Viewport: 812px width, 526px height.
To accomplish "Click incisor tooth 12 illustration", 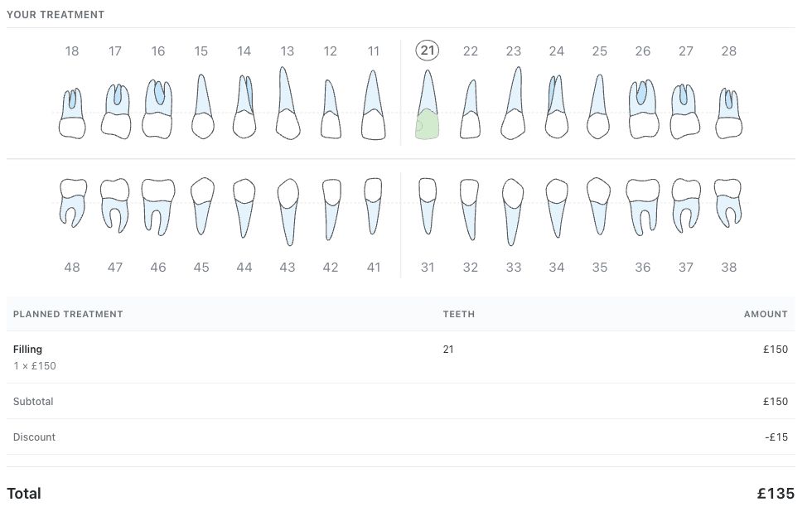I will coord(331,109).
